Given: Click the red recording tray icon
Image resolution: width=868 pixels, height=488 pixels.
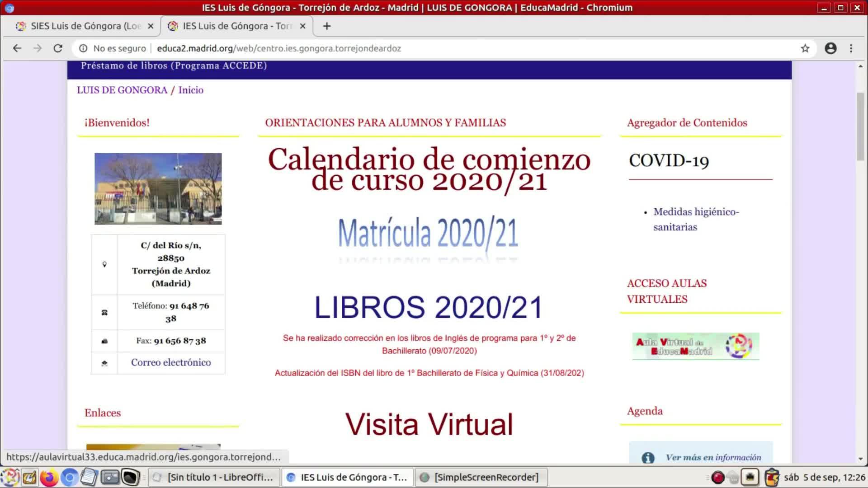Looking at the screenshot, I should (x=717, y=477).
